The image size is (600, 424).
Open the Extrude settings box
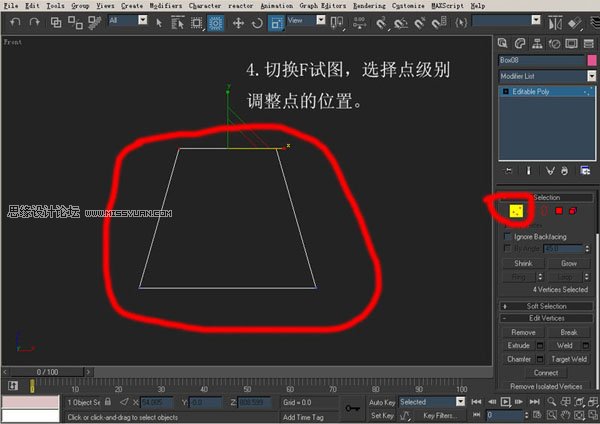point(540,346)
